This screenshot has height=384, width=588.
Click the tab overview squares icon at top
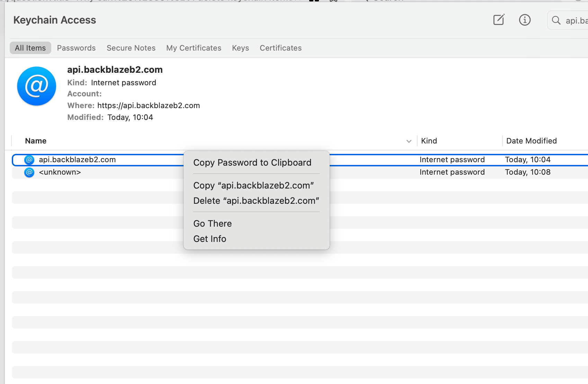click(314, 1)
